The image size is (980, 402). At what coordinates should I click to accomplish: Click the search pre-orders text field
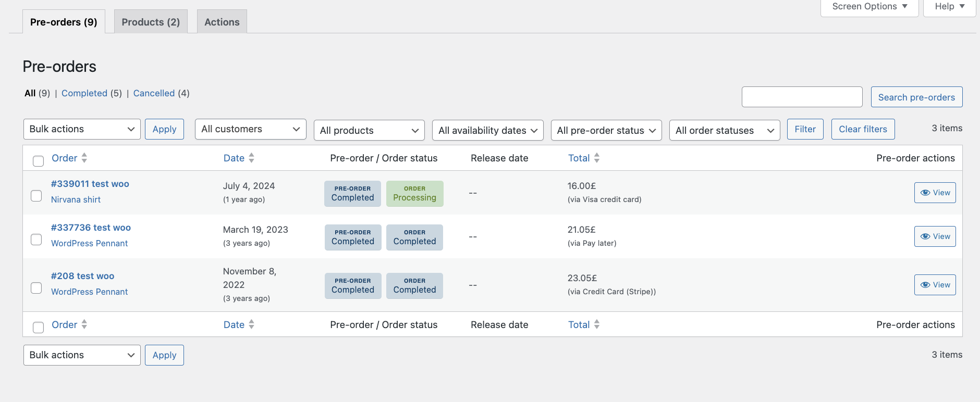pos(802,97)
